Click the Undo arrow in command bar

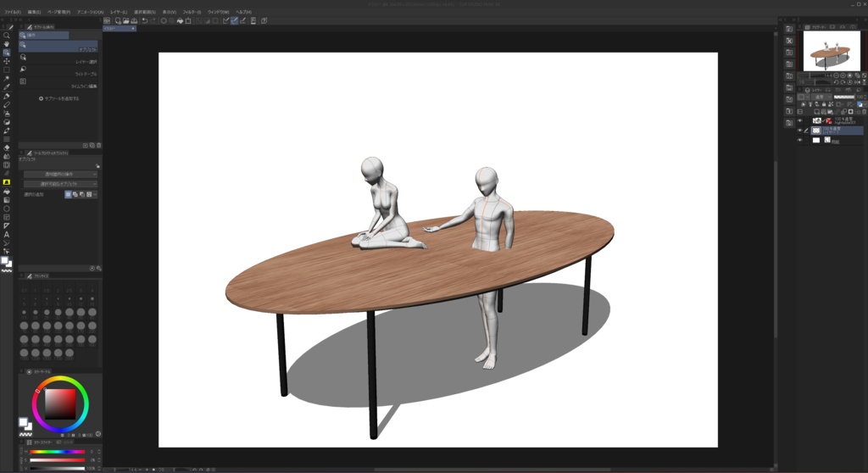(144, 20)
